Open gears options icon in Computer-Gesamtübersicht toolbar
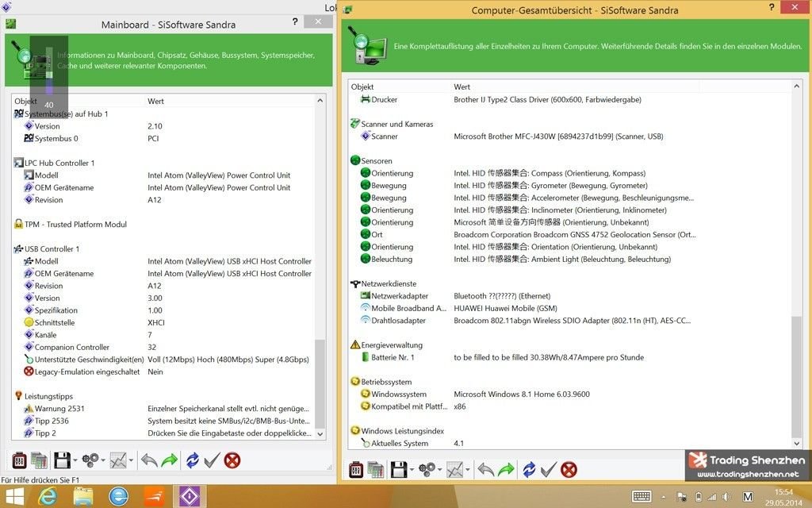812x508 pixels. click(427, 470)
